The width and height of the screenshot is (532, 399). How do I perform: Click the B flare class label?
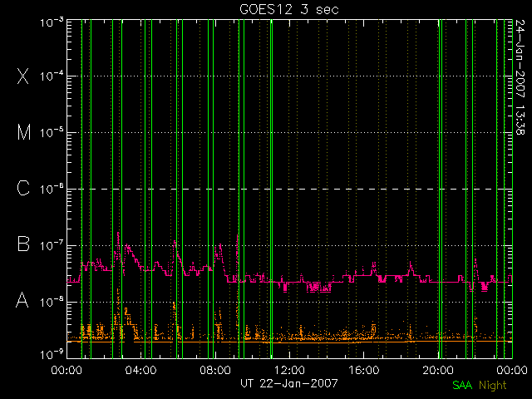click(x=23, y=244)
